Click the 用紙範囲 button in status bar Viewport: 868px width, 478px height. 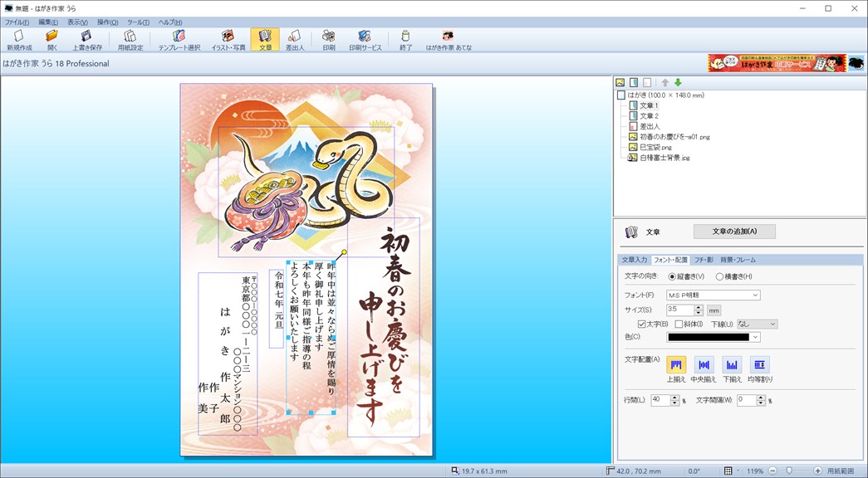[841, 471]
